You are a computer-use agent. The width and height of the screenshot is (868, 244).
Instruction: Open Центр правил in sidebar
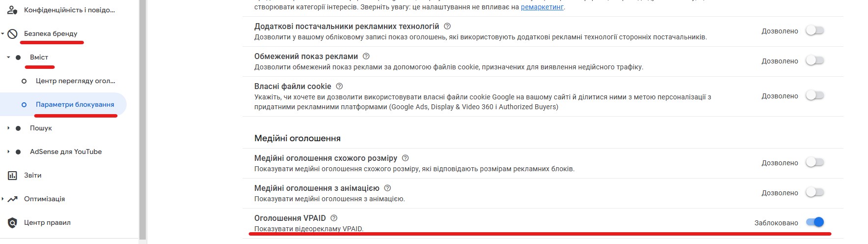coord(47,223)
